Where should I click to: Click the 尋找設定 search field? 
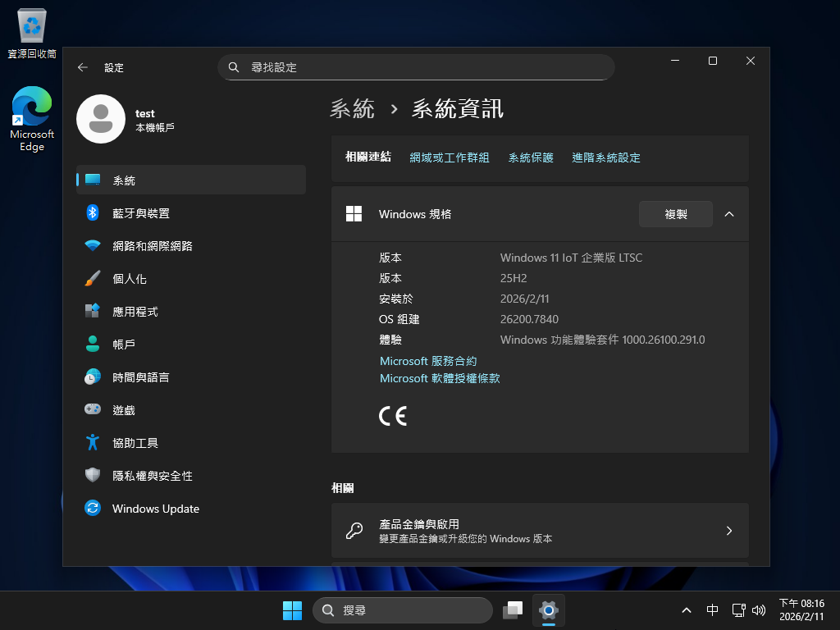point(416,67)
